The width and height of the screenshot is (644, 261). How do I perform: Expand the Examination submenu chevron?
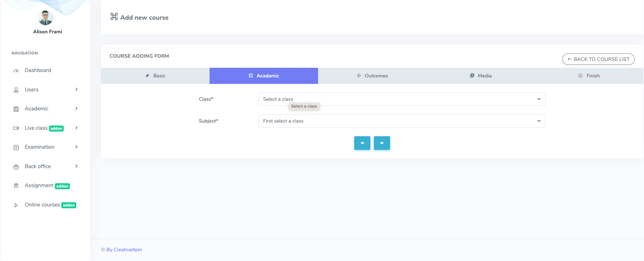point(76,147)
